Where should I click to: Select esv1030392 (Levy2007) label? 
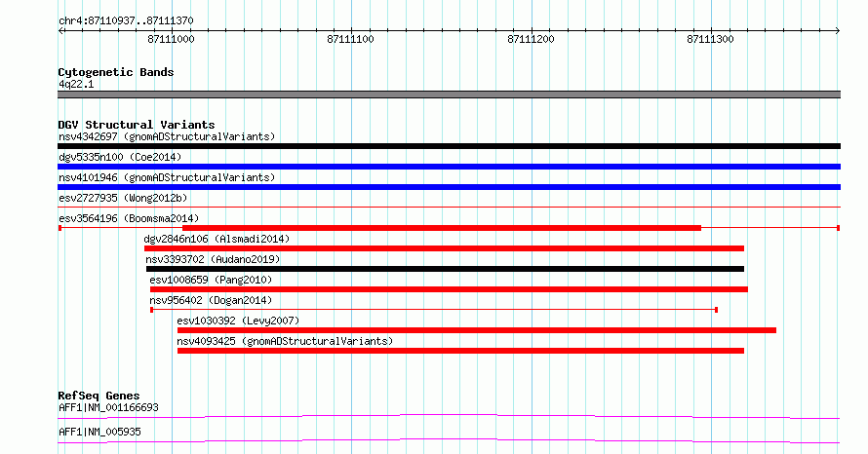(238, 321)
